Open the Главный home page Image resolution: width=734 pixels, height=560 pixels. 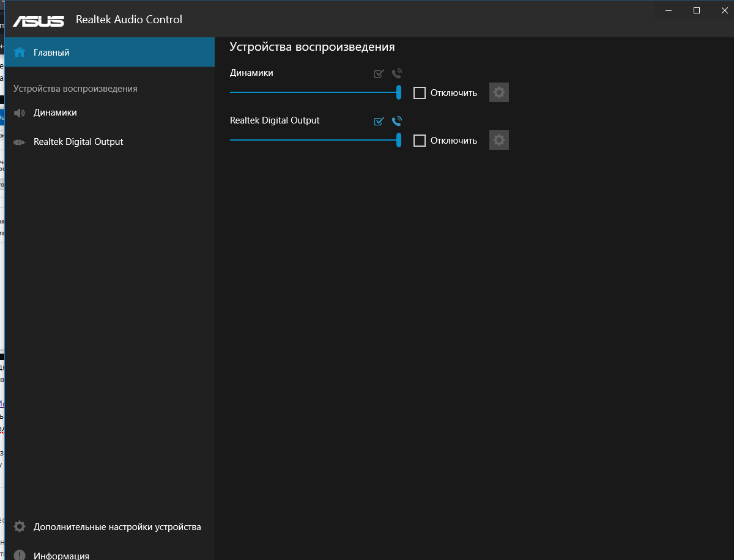pyautogui.click(x=110, y=53)
